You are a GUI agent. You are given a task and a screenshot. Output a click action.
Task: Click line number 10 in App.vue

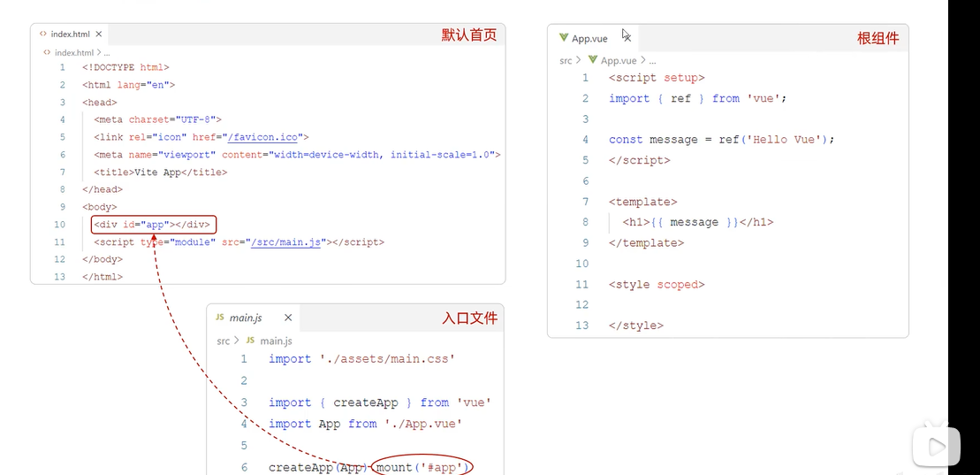point(582,264)
